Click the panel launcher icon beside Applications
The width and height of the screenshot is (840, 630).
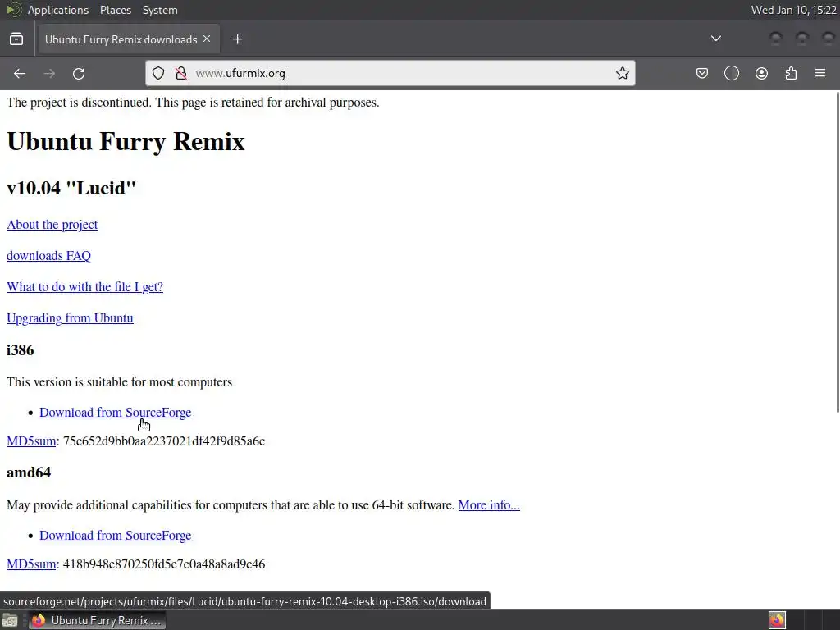coord(13,10)
